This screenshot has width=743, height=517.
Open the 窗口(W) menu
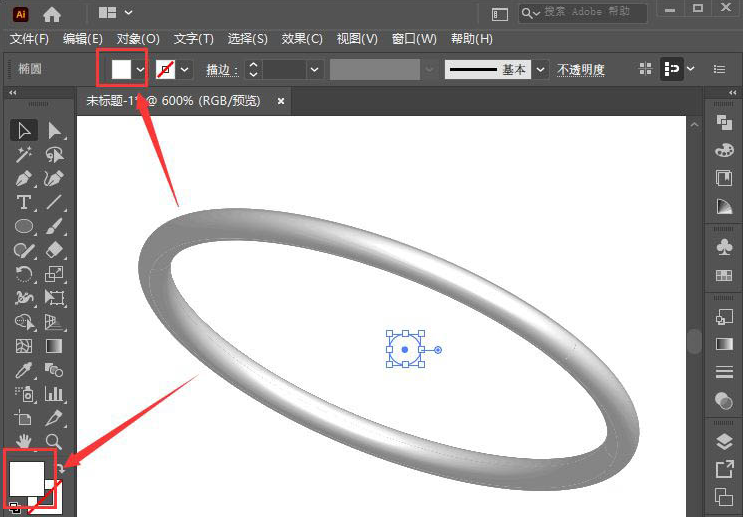click(414, 39)
